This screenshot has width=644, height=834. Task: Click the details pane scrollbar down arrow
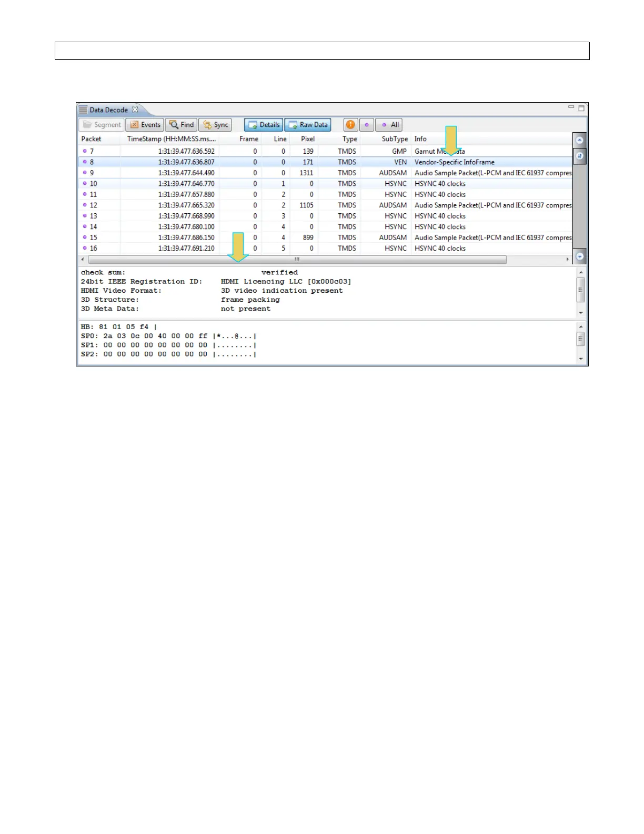coord(581,313)
